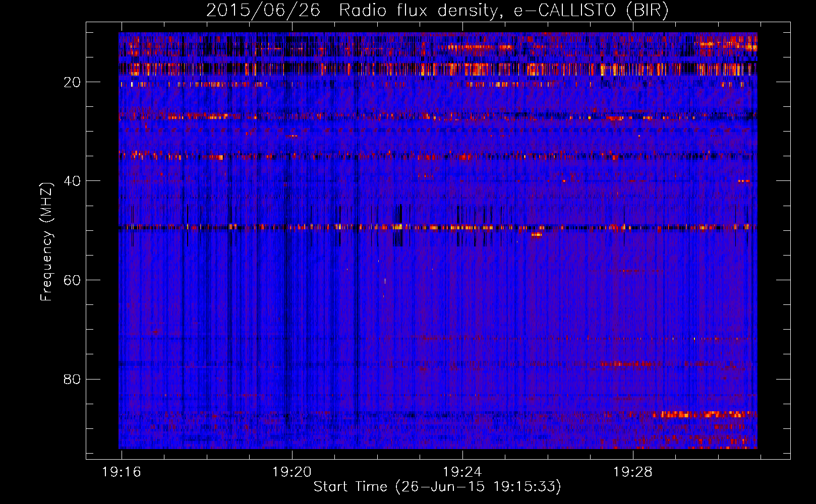816x504 pixels.
Task: Select the 20 MHz frequency tick label
Action: click(x=73, y=82)
